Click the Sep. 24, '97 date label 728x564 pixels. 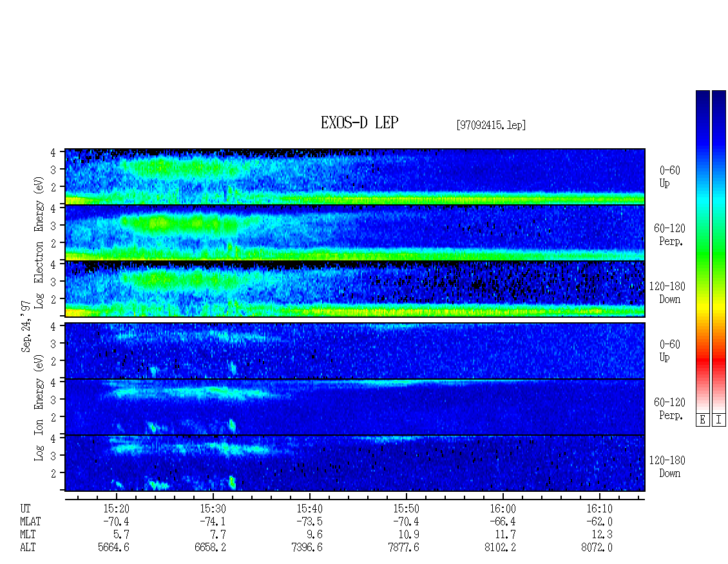[x=26, y=327]
